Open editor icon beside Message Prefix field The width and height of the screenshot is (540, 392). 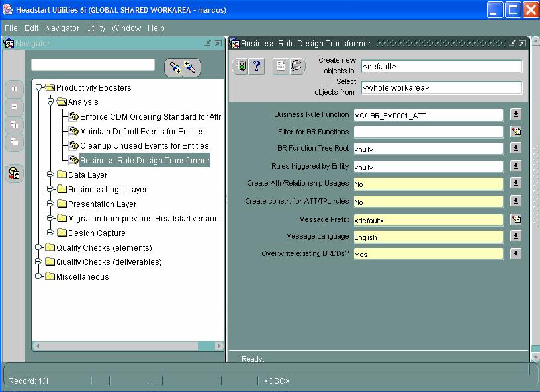coord(516,219)
